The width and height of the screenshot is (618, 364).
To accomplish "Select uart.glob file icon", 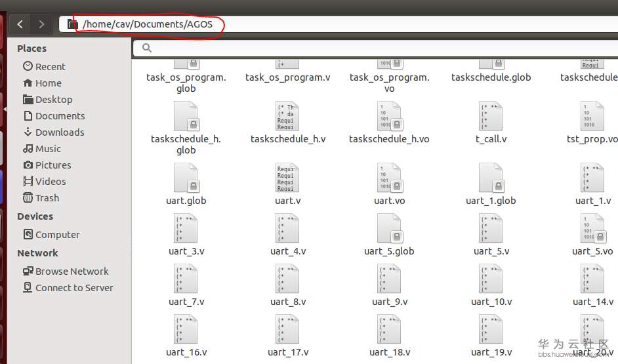I will point(186,178).
